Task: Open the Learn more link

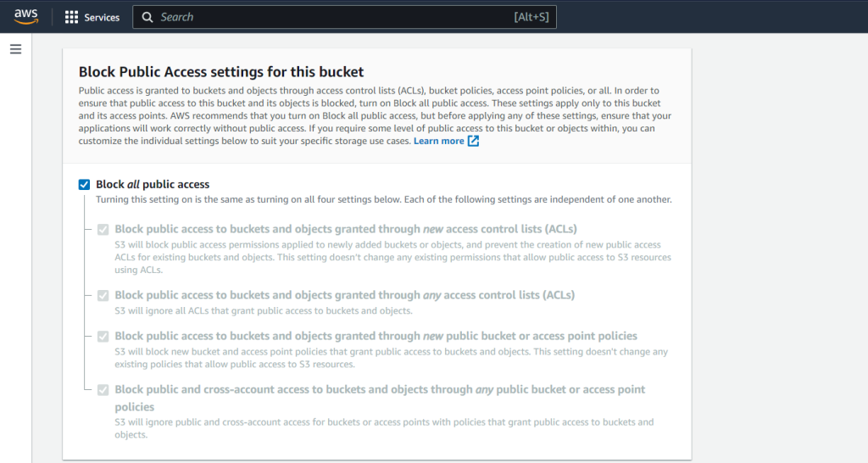Action: click(438, 141)
